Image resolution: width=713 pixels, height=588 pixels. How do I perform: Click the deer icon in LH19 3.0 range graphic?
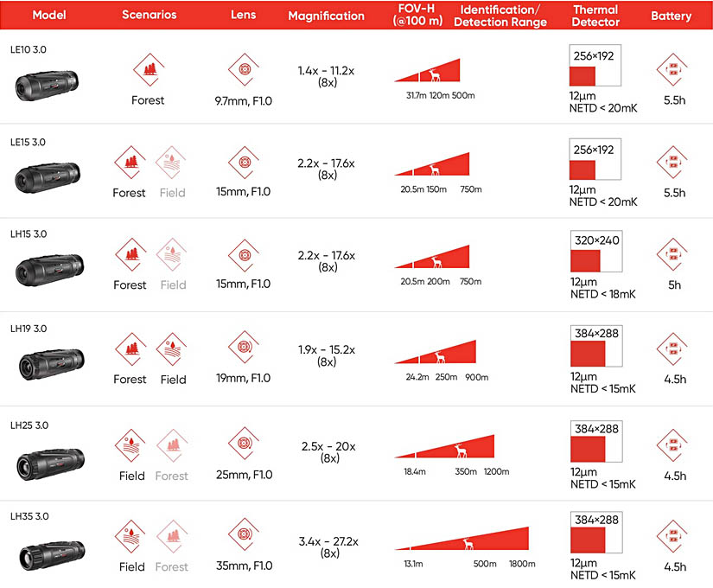pyautogui.click(x=441, y=356)
